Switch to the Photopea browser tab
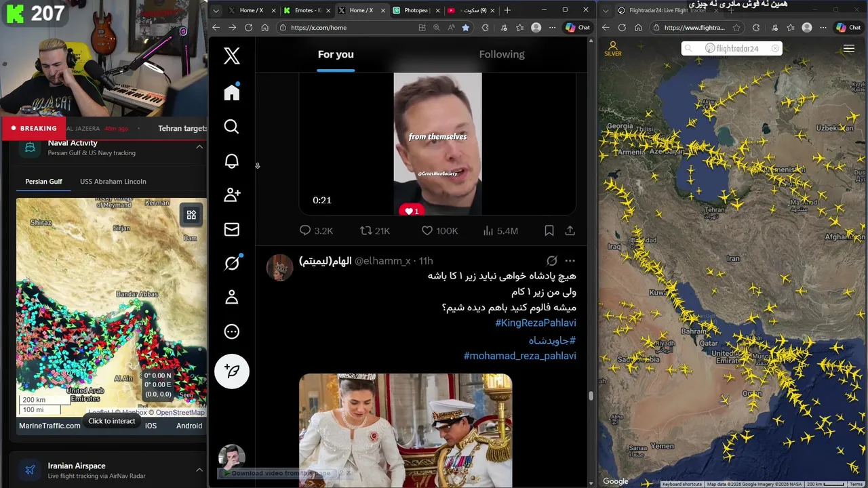 coord(415,11)
